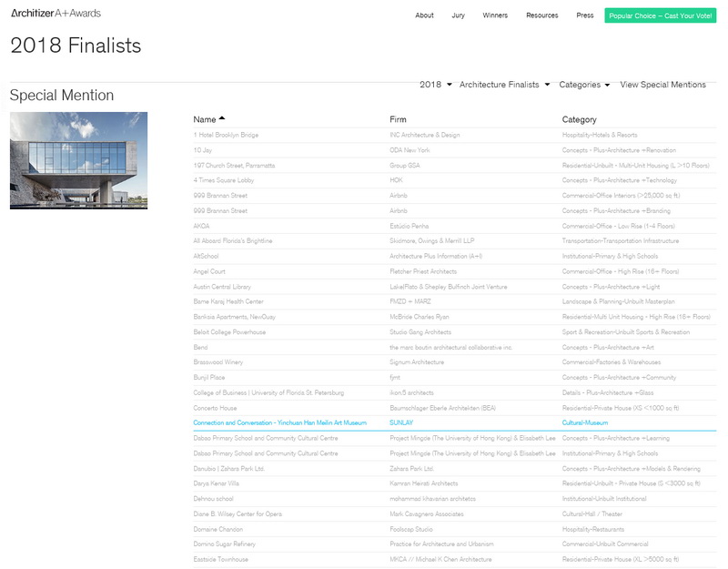Click Hospitality-Hotels & Resorts category
This screenshot has width=728, height=569.
point(600,135)
